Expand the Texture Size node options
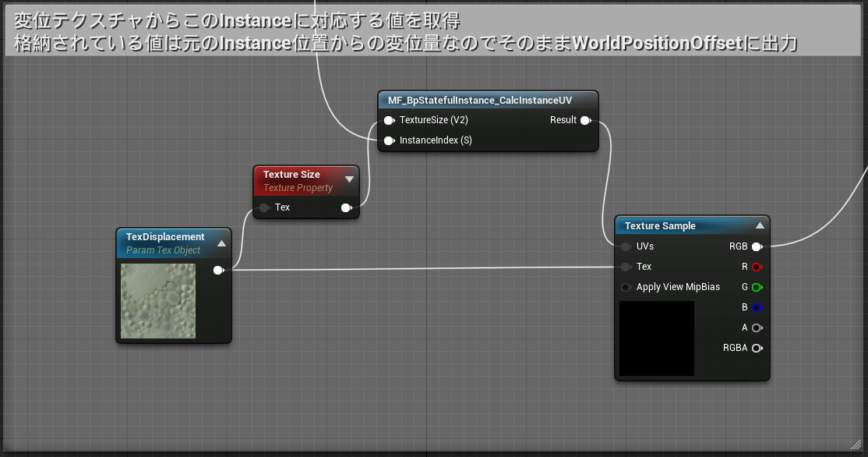This screenshot has height=457, width=868. tap(349, 179)
